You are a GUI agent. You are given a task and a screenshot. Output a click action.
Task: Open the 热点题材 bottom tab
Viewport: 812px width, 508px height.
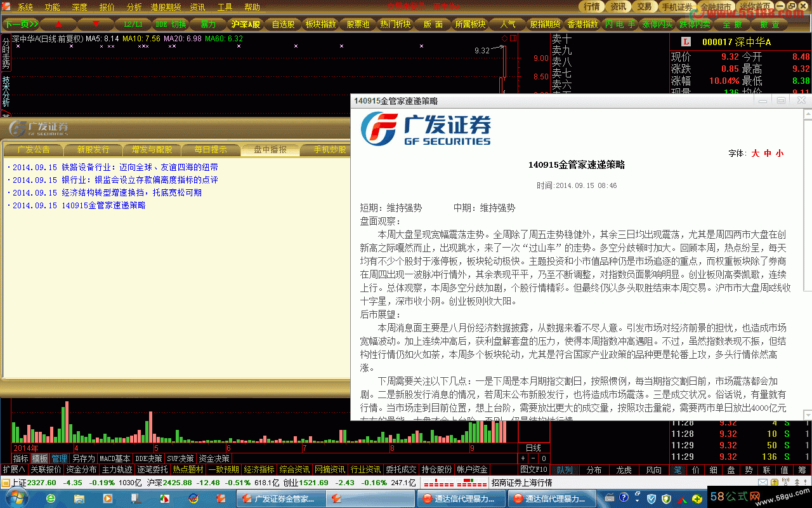point(188,469)
